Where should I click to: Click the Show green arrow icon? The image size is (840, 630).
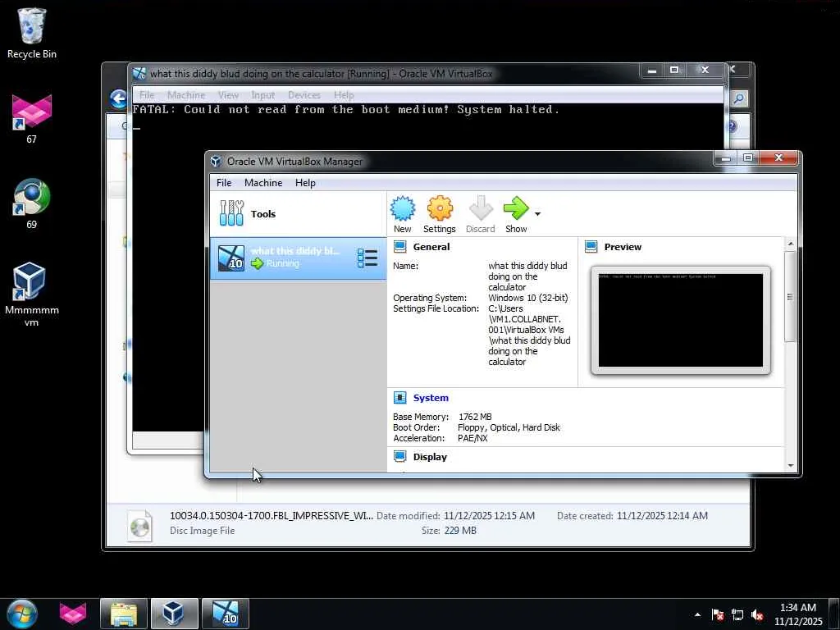click(x=516, y=208)
